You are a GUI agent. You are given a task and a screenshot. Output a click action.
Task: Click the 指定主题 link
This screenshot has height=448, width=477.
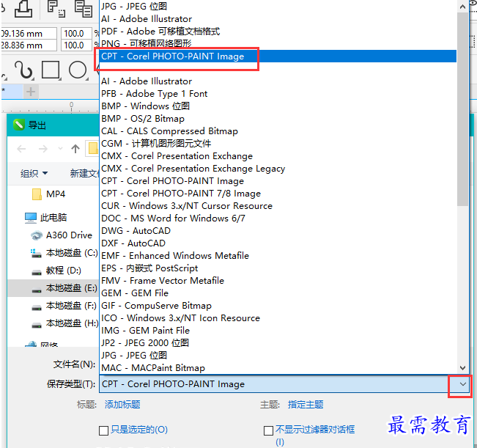click(306, 405)
